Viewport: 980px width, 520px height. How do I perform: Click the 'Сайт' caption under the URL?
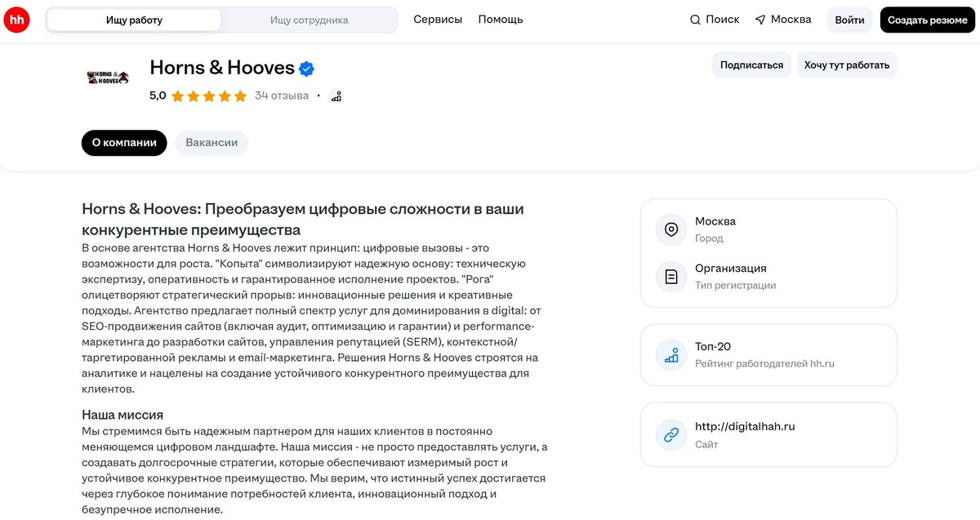pyautogui.click(x=706, y=445)
